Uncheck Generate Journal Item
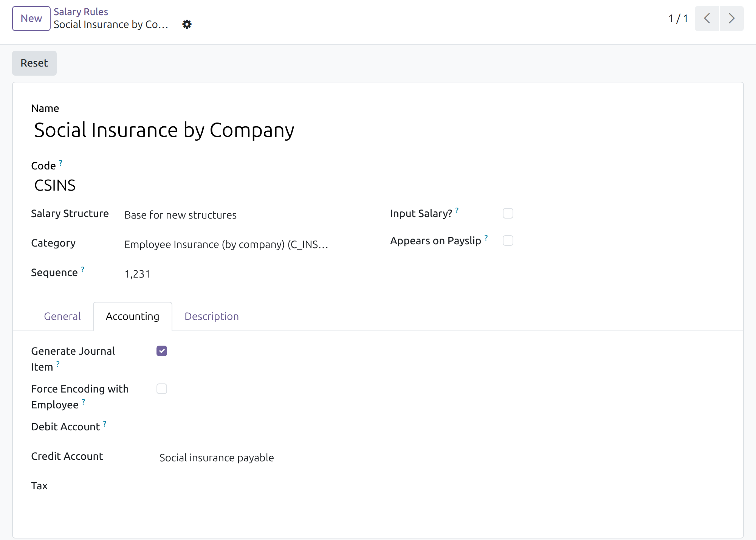 [162, 351]
